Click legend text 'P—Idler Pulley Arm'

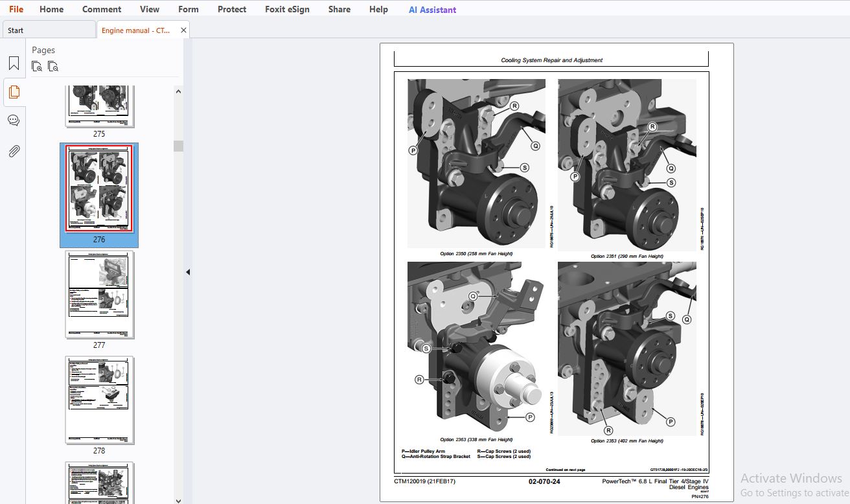pyautogui.click(x=423, y=451)
